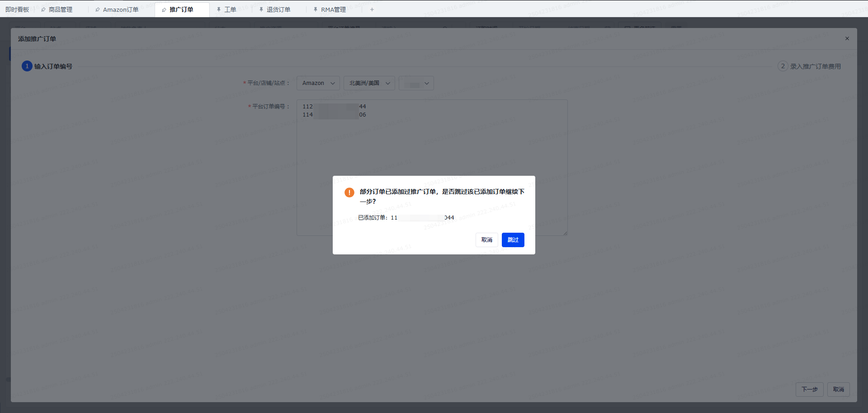Click pin icon on 退货订单 tab
Image resolution: width=868 pixels, height=413 pixels.
tap(261, 9)
